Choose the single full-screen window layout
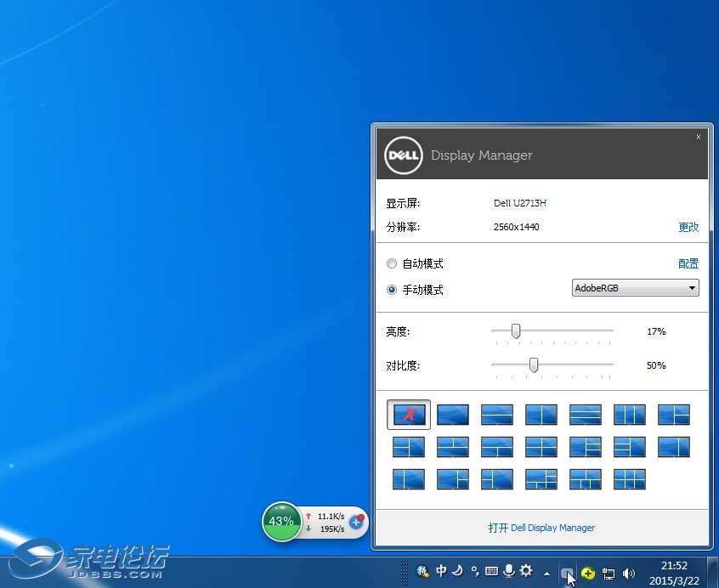 coord(453,415)
